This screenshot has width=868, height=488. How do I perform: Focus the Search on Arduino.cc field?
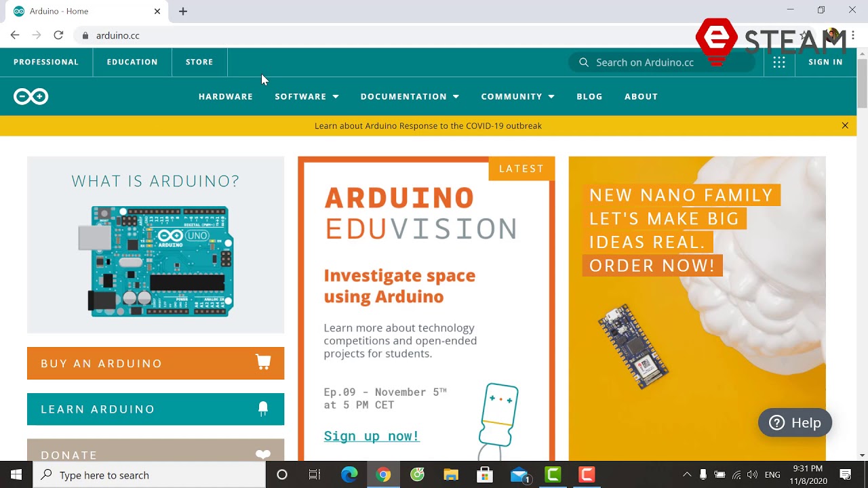click(661, 62)
